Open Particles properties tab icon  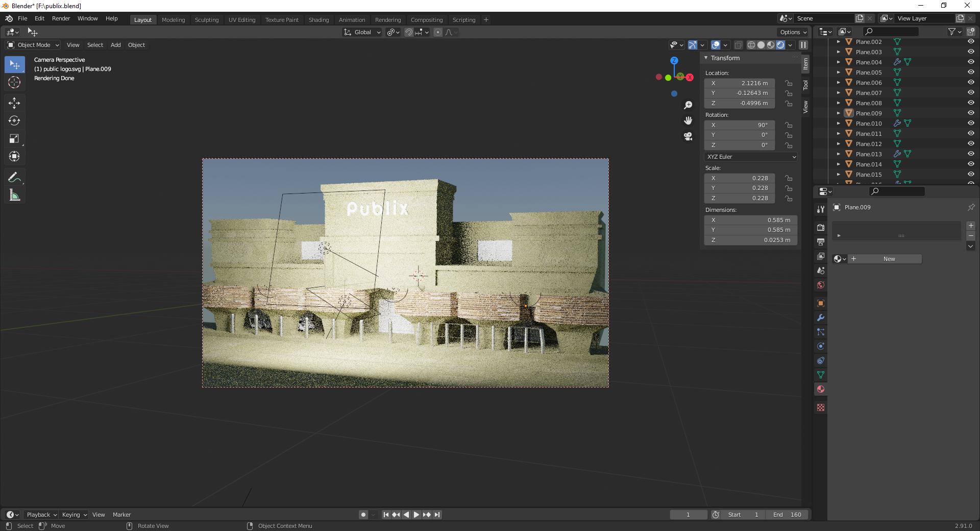821,332
